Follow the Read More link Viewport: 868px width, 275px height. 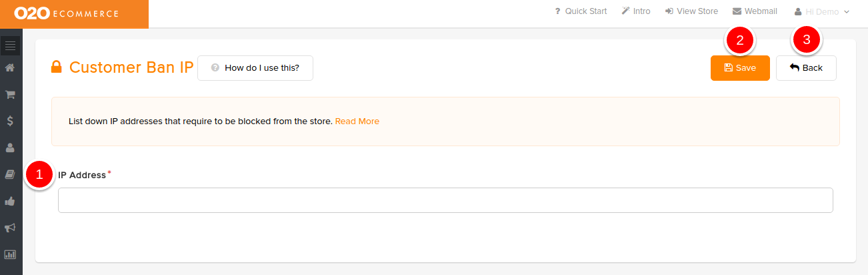[x=357, y=121]
